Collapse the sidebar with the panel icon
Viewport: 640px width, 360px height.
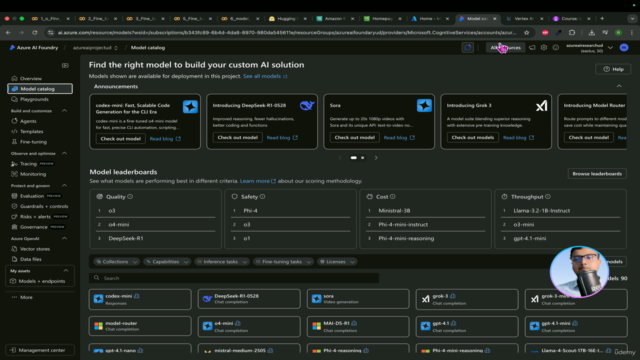(65, 65)
